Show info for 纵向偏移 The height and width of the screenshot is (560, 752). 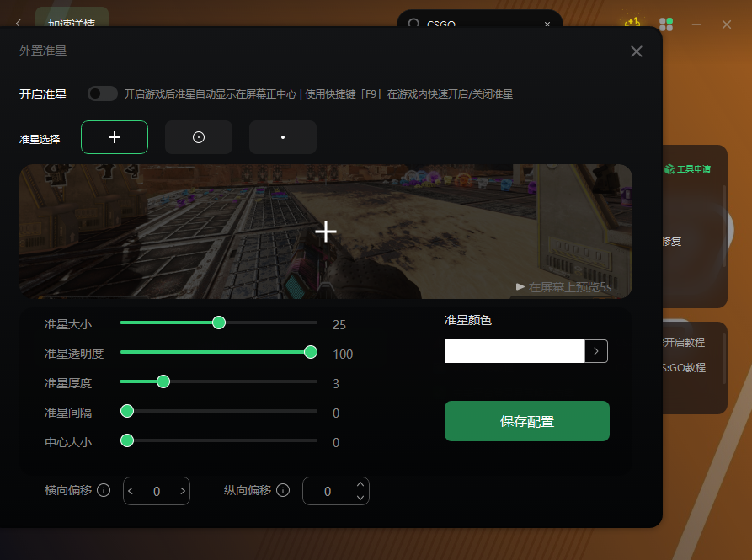point(283,490)
